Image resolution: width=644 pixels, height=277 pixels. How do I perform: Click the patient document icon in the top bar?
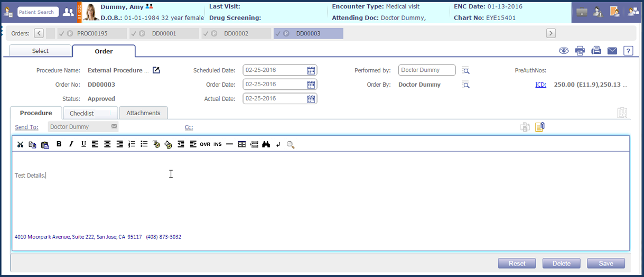pos(615,12)
